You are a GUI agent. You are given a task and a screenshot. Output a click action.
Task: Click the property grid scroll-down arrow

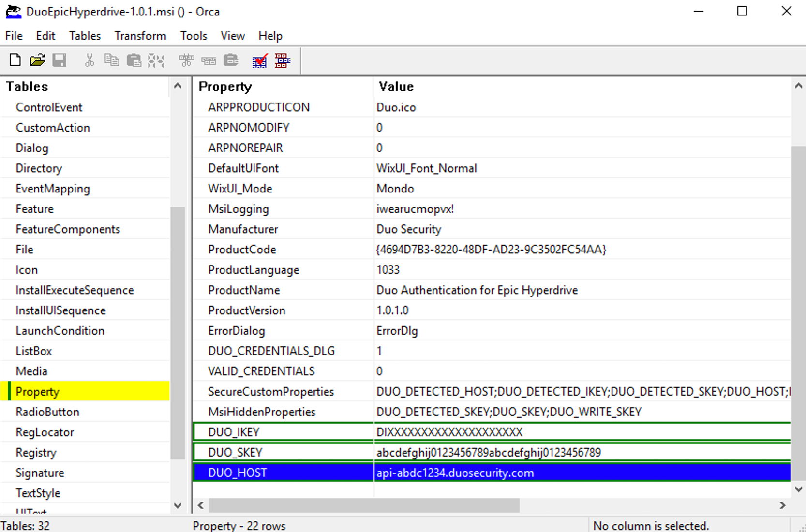(x=798, y=489)
